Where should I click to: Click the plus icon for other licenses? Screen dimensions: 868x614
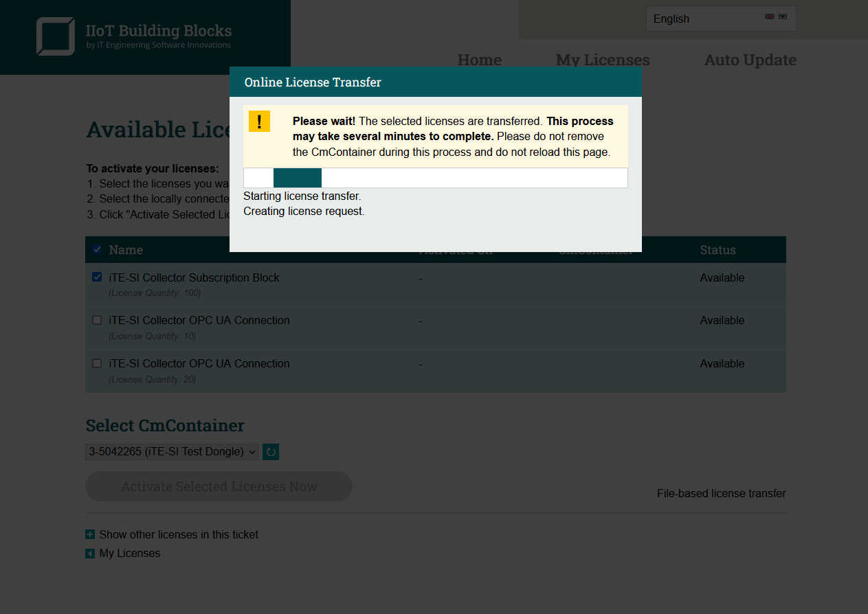coord(90,534)
